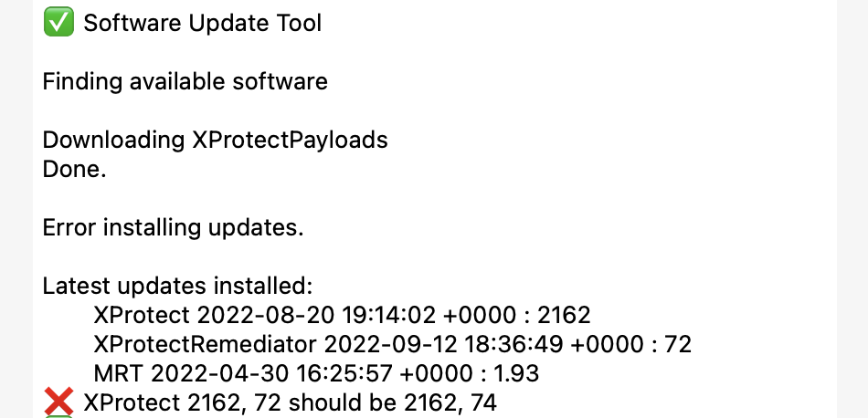Click the 'Latest updates installed:' label
The image size is (868, 418).
point(178,286)
